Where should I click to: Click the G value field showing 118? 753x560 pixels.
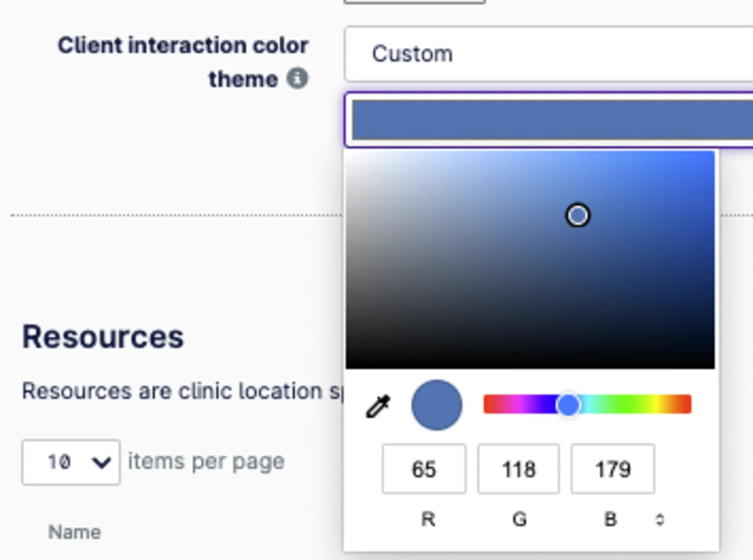(x=519, y=469)
